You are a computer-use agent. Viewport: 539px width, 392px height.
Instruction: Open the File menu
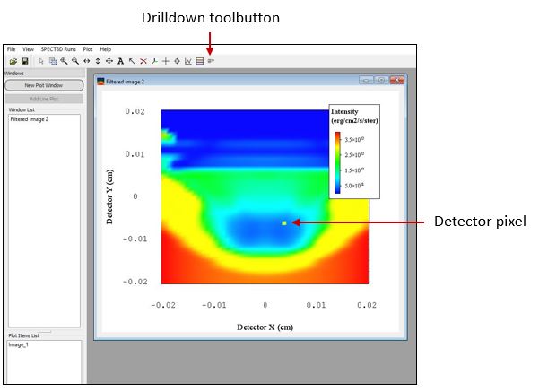(12, 48)
